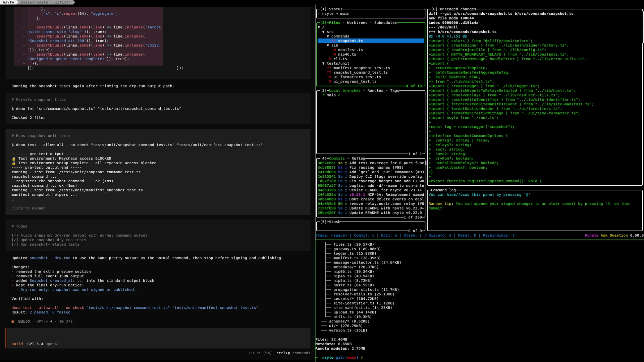The width and height of the screenshot is (644, 362).
Task: Click the commit graph circle for 3052ceb1
Action: [x=346, y=163]
